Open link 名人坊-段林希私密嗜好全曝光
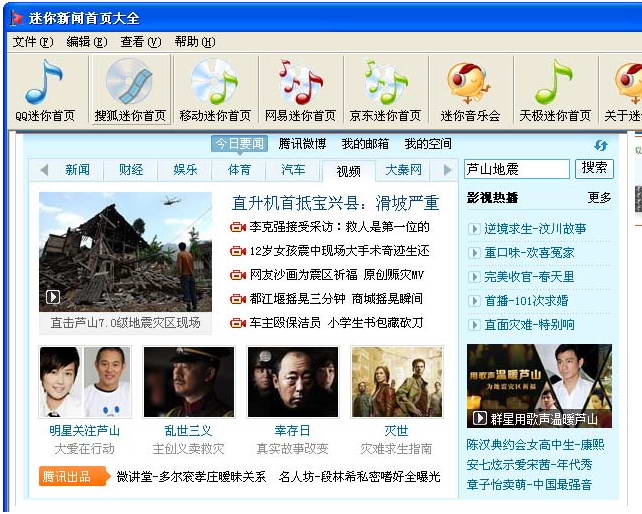 359,477
